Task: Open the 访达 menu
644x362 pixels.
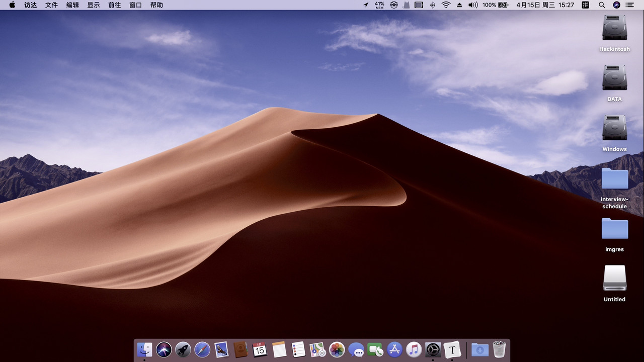Action: pos(31,5)
